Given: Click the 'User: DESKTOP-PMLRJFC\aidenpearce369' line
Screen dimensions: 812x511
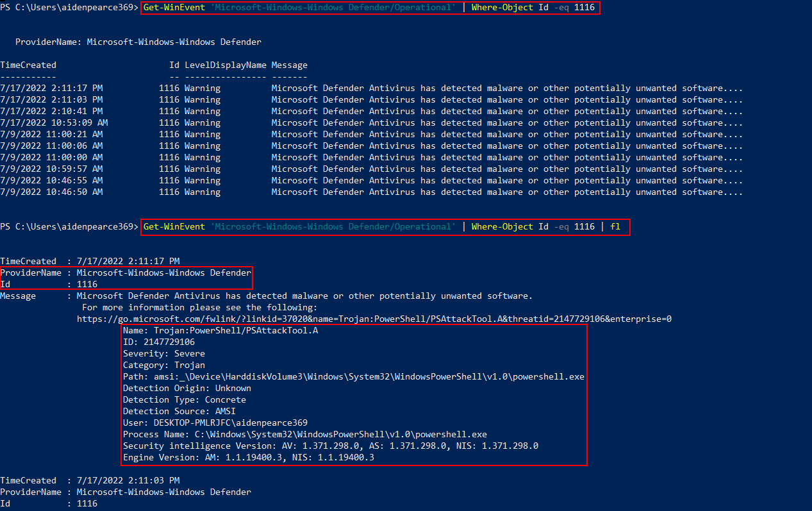Looking at the screenshot, I should coord(215,423).
